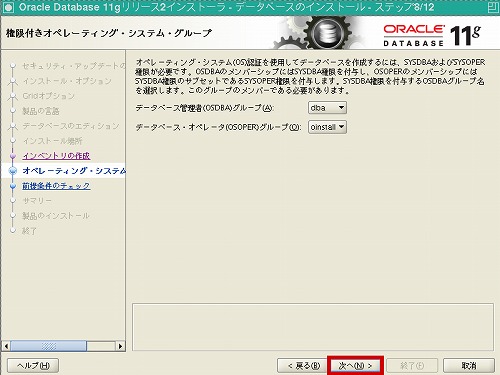500x375 pixels.
Task: Select the current オペレーティング・システム step in sidebar
Action: 74,171
